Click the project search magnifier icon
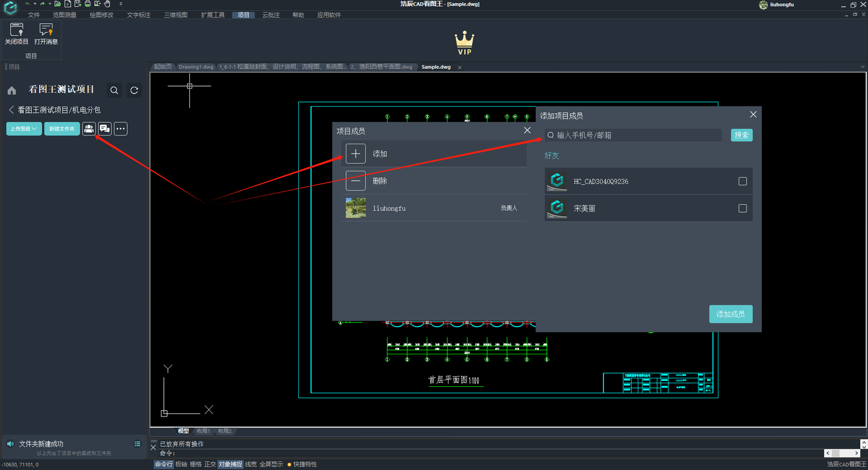 [115, 90]
